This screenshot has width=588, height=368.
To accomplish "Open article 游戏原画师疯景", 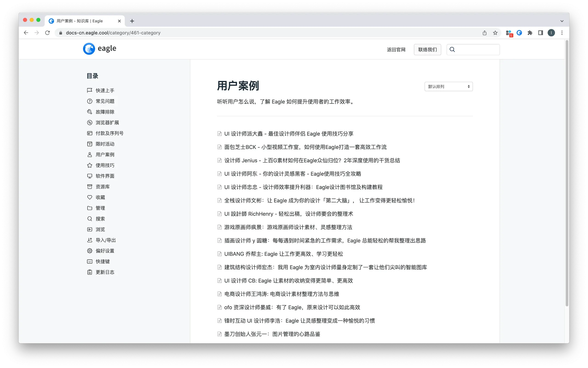I will [x=288, y=227].
